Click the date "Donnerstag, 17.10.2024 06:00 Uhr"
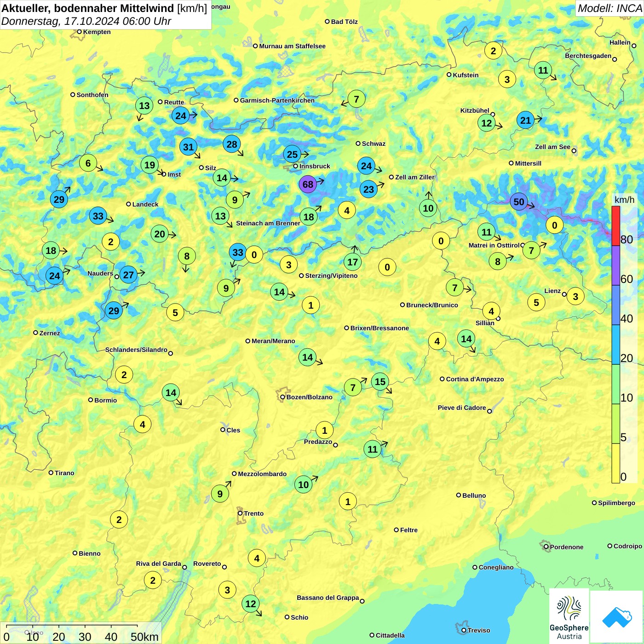 86,21
